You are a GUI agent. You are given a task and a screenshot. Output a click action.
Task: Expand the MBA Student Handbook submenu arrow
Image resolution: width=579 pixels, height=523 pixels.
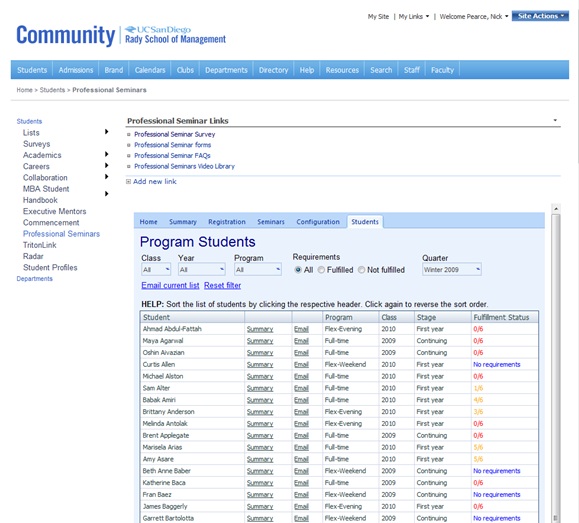pos(107,194)
